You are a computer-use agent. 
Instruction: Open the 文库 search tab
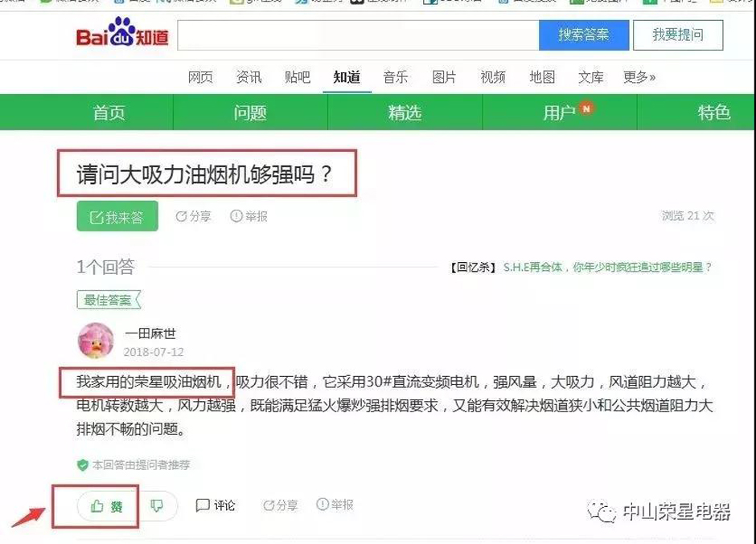pos(590,77)
